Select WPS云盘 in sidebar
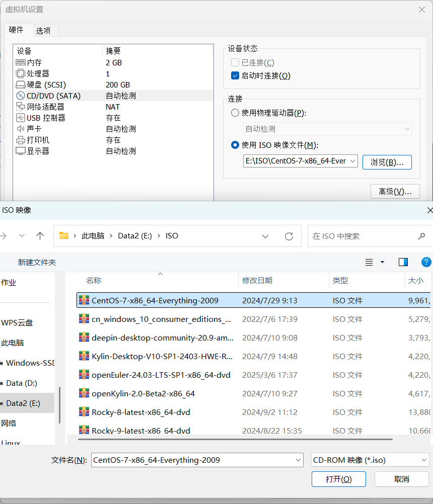 pyautogui.click(x=17, y=323)
